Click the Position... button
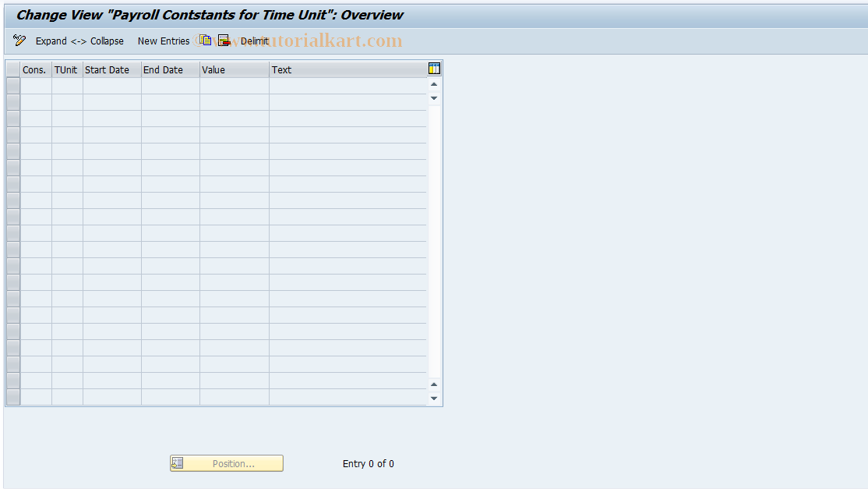The width and height of the screenshot is (868, 489). coord(227,463)
